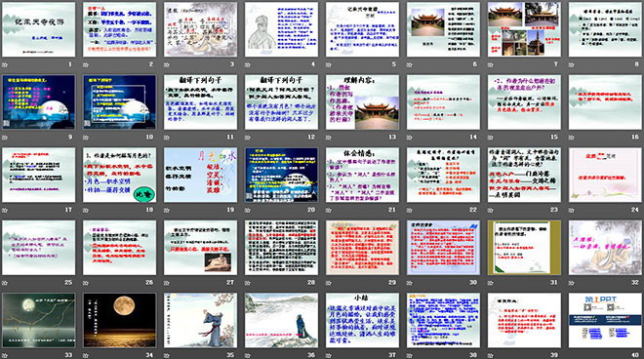
Task: Select slide 1 title thumbnail 记承天寺夜游
Action: coord(39,29)
